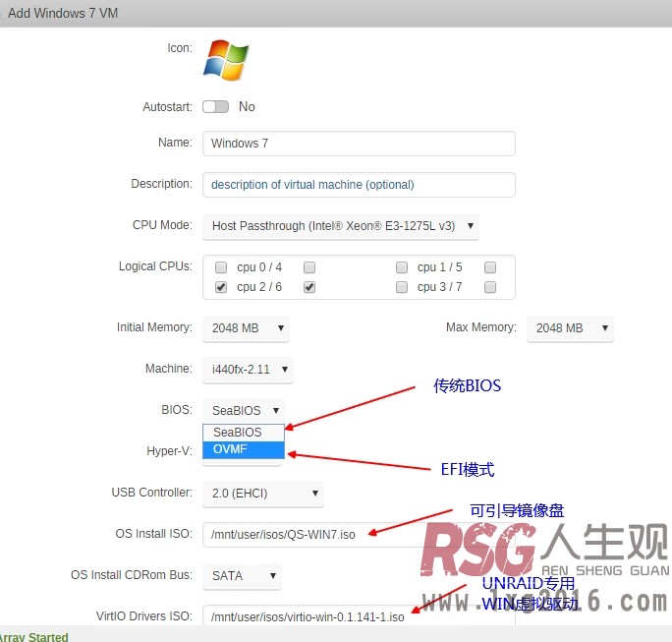Click the Array Started status text
Image resolution: width=672 pixels, height=642 pixels.
(x=33, y=636)
